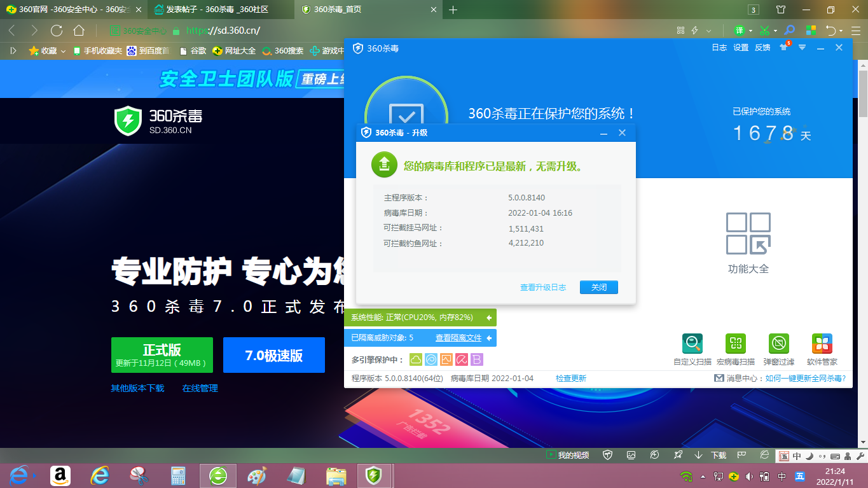Expand the screenshot scissors dropdown arrow
Screen dimensions: 868x488
coord(776,31)
